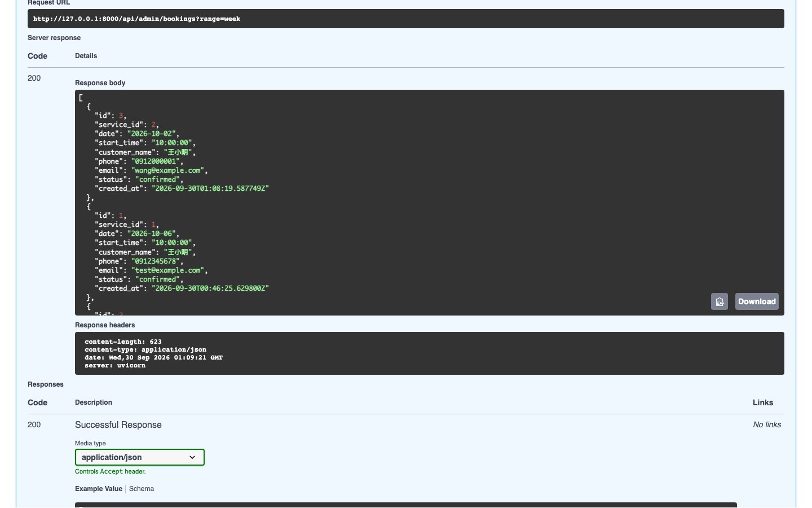
Task: Select the Request URL text
Action: pyautogui.click(x=136, y=19)
